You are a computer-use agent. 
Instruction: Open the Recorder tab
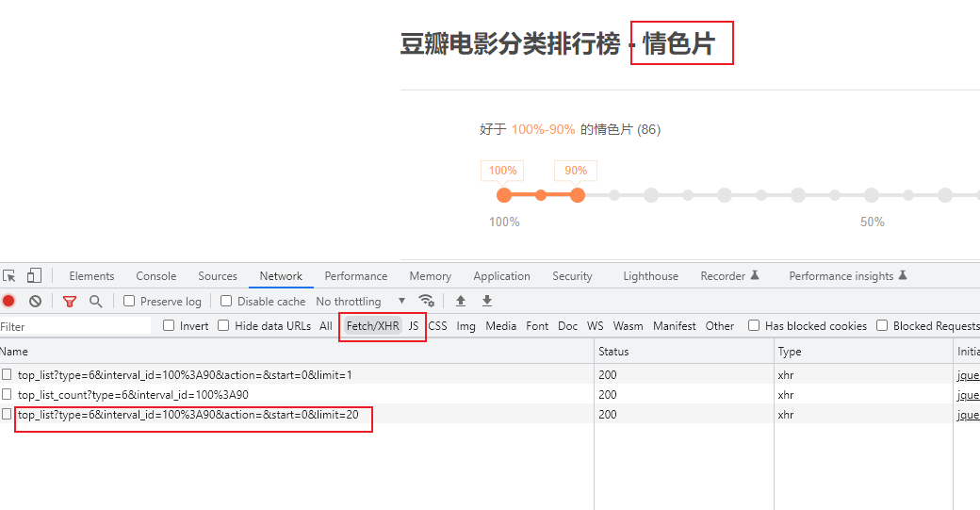pos(723,275)
